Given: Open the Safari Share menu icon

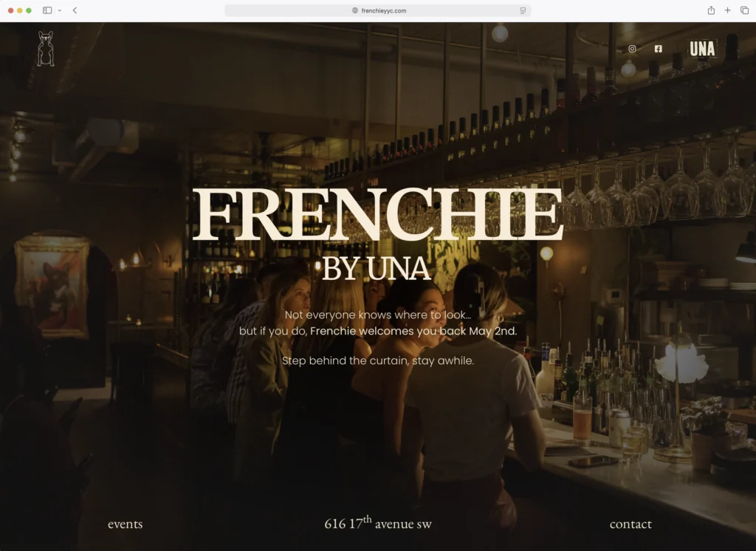Looking at the screenshot, I should point(711,10).
